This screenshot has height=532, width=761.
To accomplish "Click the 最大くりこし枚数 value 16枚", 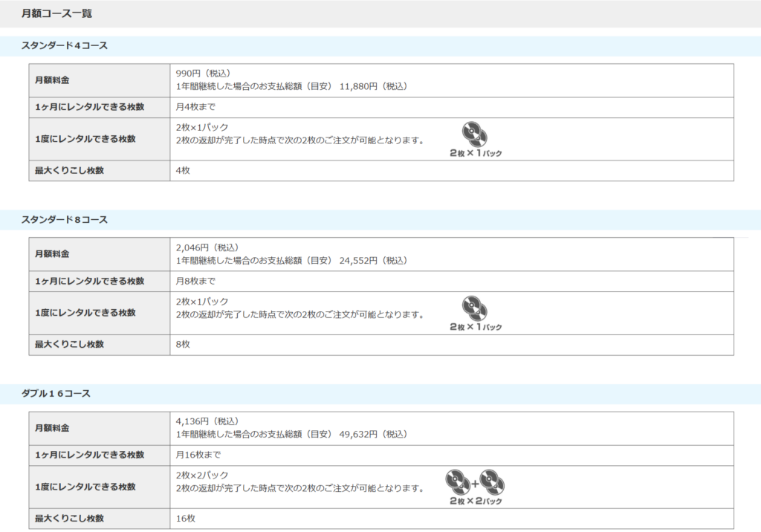I will (186, 518).
